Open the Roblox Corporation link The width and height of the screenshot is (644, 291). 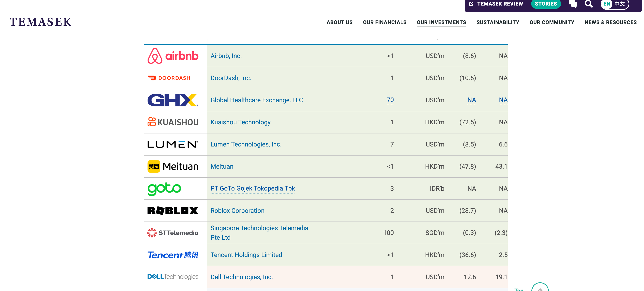coord(237,211)
